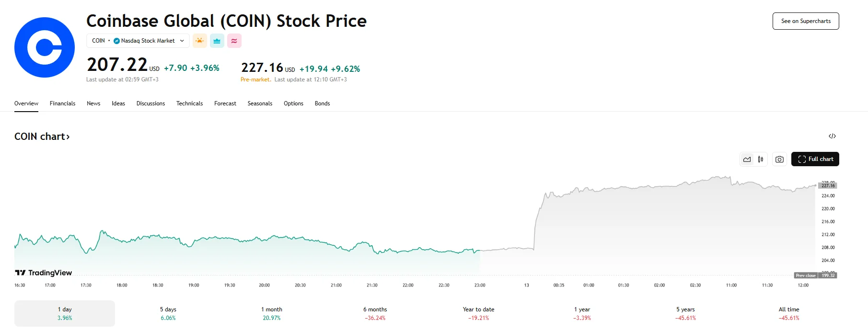Select the 1 year range
Viewport: 868px width, 331px height.
(582, 313)
